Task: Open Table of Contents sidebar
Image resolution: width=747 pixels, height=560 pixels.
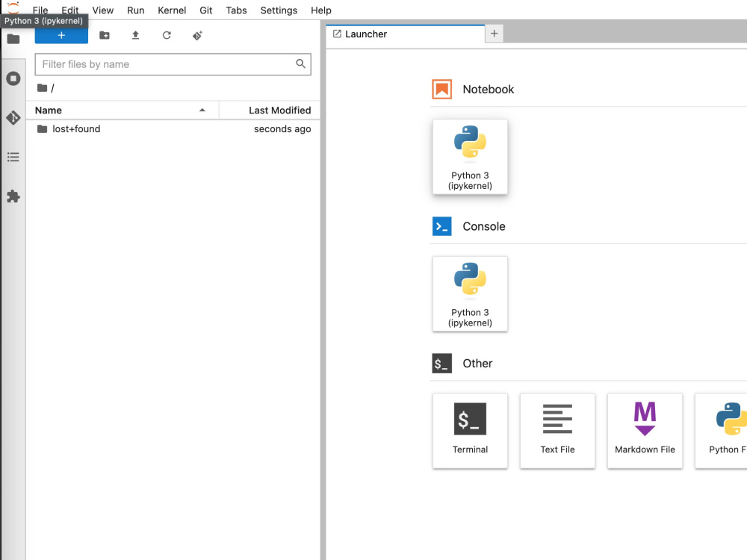Action: point(13,157)
